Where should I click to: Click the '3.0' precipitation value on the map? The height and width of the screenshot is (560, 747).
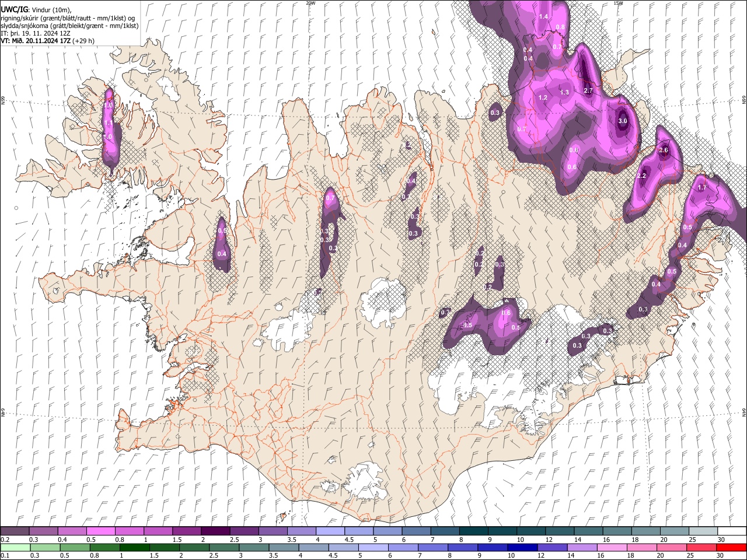coord(623,121)
